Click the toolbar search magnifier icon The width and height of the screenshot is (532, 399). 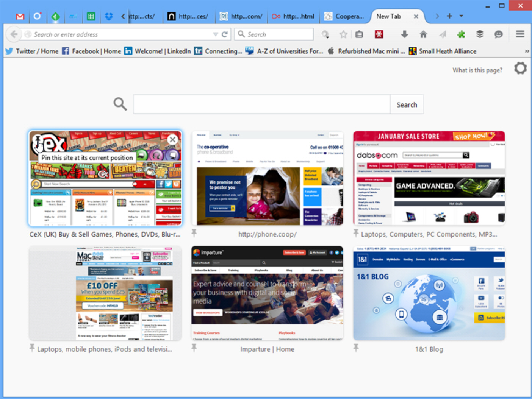pos(241,34)
